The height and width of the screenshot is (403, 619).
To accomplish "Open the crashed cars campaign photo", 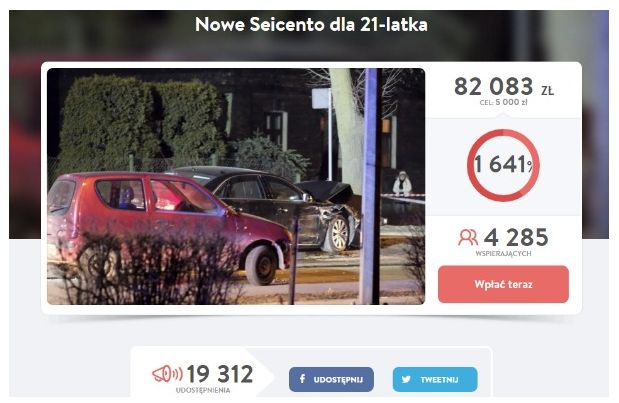I will pos(236,186).
